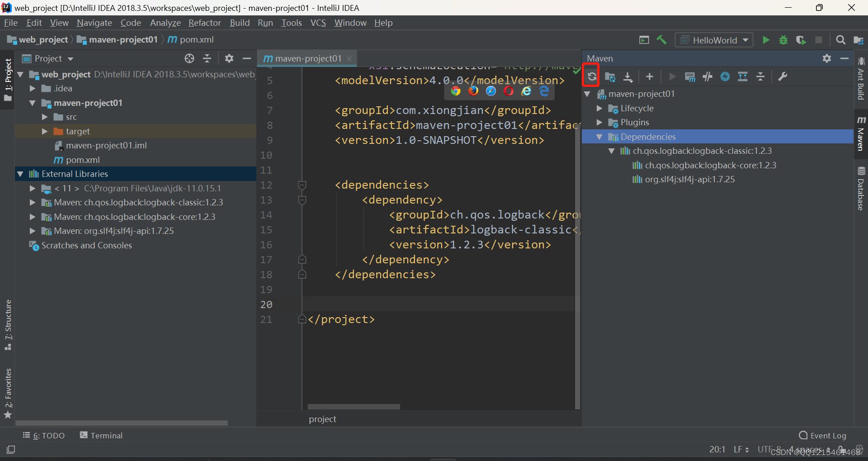
Task: Expand the .idea folder
Action: [33, 89]
